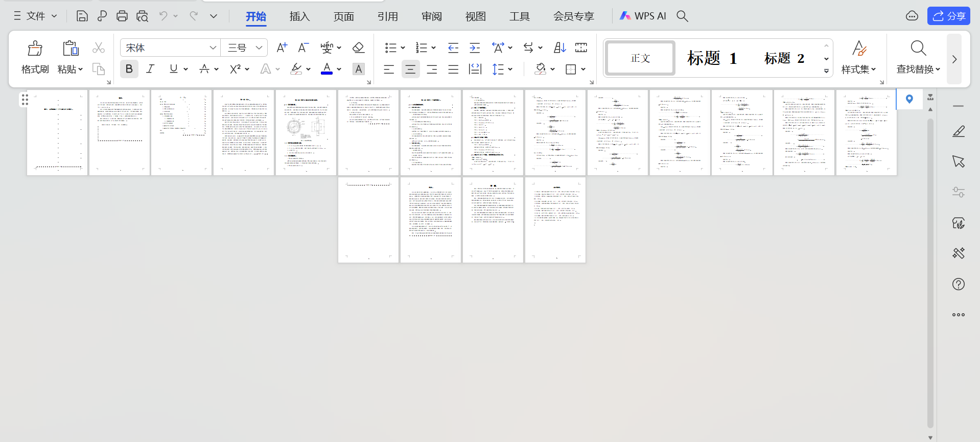The height and width of the screenshot is (442, 980).
Task: Switch to the 页面 (Page) tab
Action: click(344, 16)
